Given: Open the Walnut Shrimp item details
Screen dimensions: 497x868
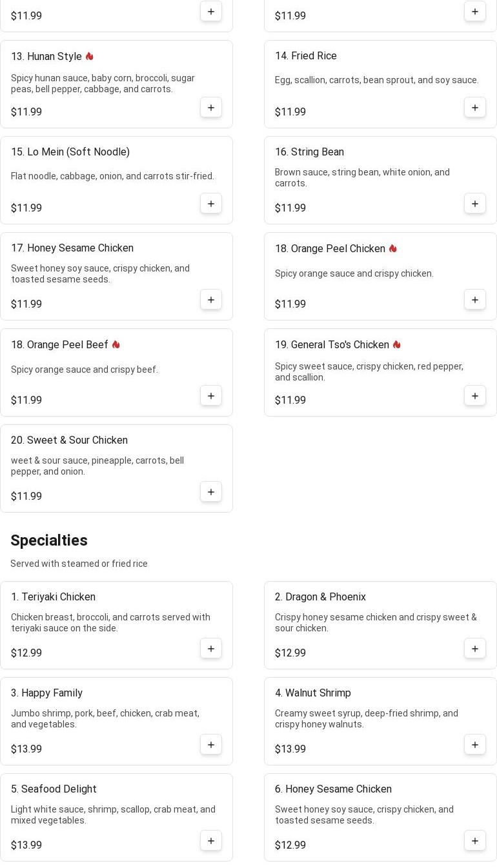Looking at the screenshot, I should click(312, 693).
